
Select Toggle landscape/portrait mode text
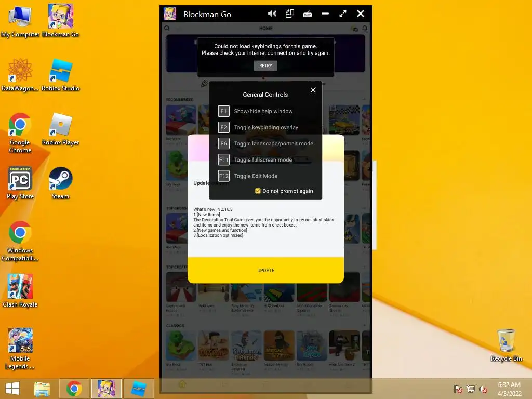273,143
